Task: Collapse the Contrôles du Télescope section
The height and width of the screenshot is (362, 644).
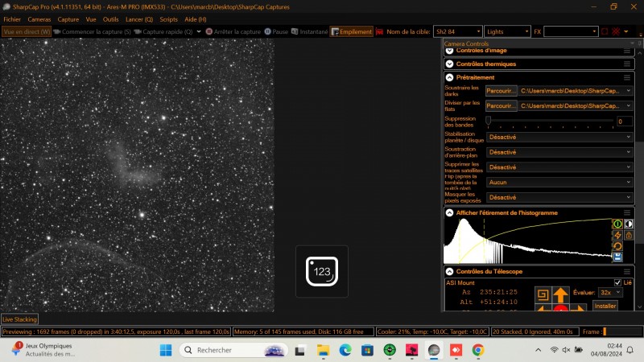Action: pos(449,272)
